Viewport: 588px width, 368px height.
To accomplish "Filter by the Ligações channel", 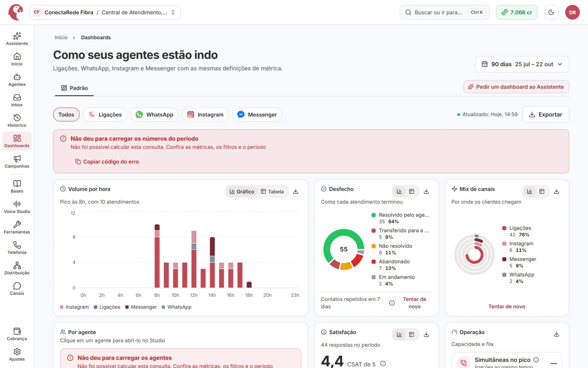I will [105, 114].
